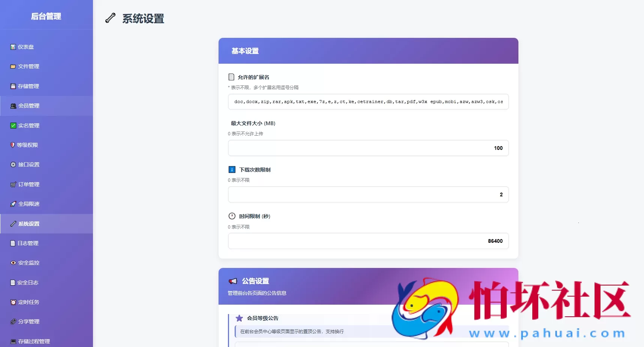Viewport: 644px width, 347px height.
Task: Click the wrench icon beside 系统设置 title
Action: coord(110,18)
